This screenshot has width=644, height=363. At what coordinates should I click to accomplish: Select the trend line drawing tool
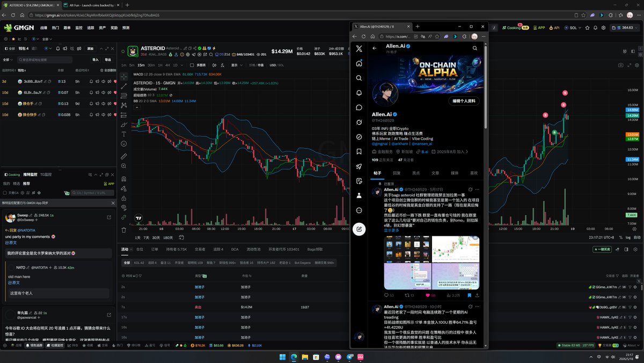[124, 86]
